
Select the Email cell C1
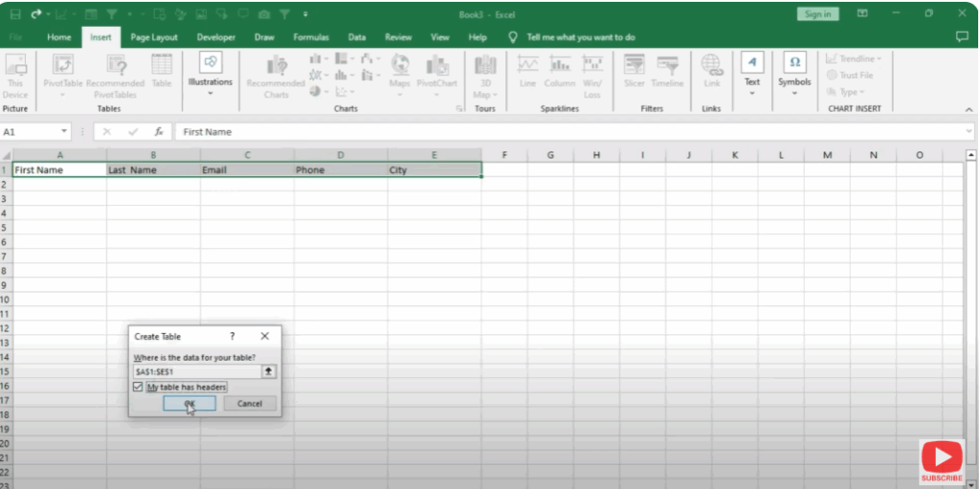pyautogui.click(x=247, y=169)
